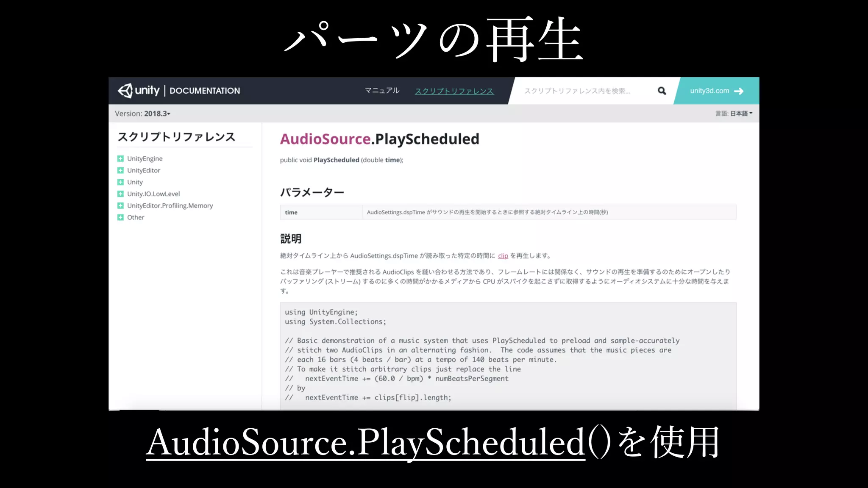Open the AudioSource class link in title
The width and height of the screenshot is (868, 488).
(325, 139)
